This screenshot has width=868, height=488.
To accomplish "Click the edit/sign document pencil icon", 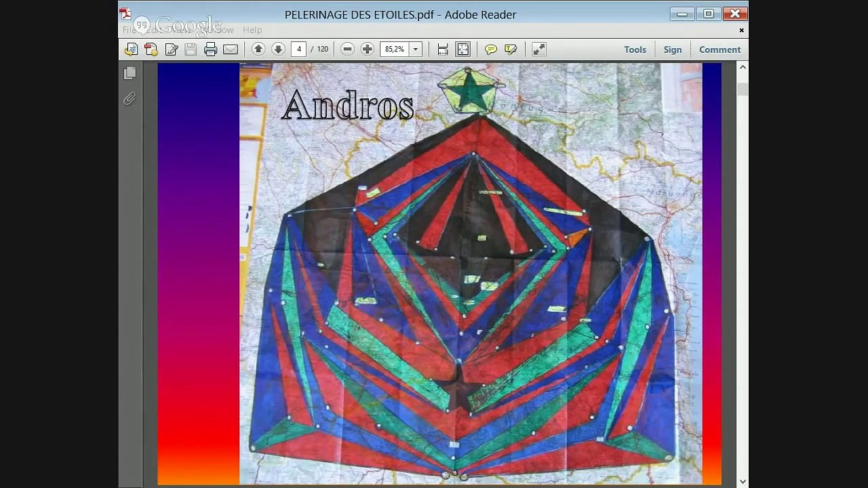I will (x=172, y=49).
